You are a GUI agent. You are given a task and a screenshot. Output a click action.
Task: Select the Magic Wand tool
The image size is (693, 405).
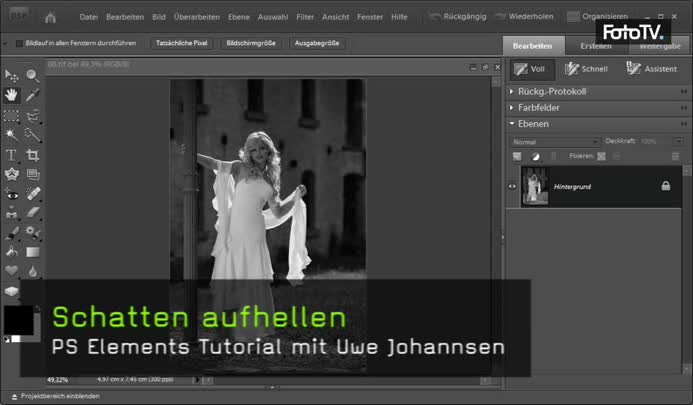point(11,135)
